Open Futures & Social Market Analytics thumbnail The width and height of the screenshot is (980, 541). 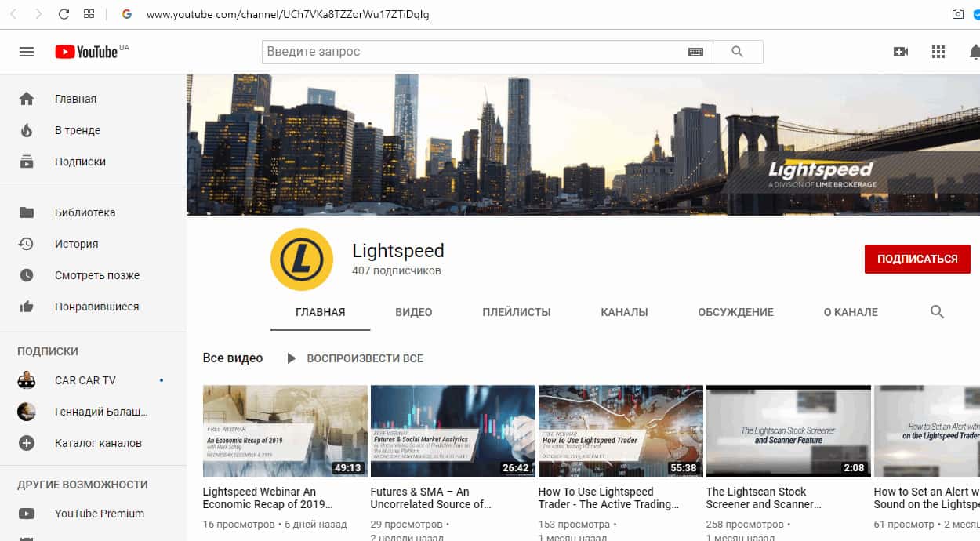(x=453, y=431)
